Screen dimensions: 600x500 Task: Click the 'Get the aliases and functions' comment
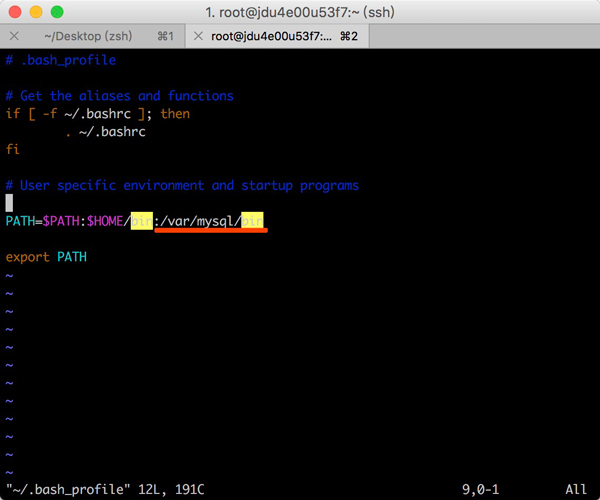point(119,96)
